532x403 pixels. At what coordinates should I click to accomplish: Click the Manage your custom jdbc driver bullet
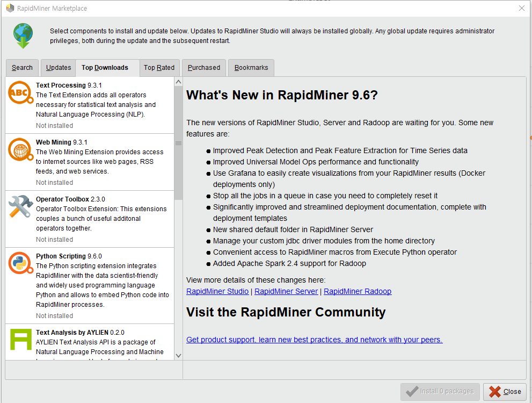click(x=324, y=241)
